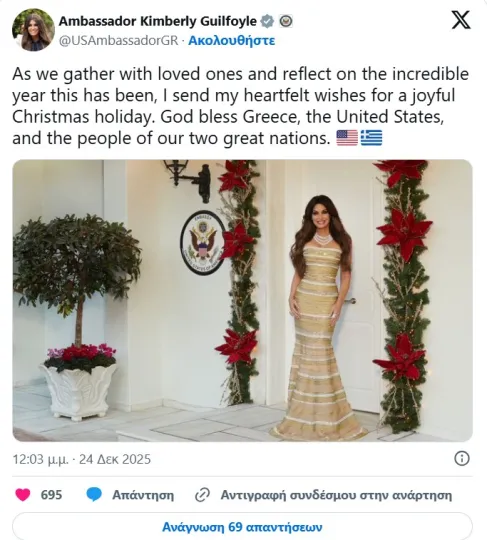Click the Απάντηση reply label

(x=143, y=495)
